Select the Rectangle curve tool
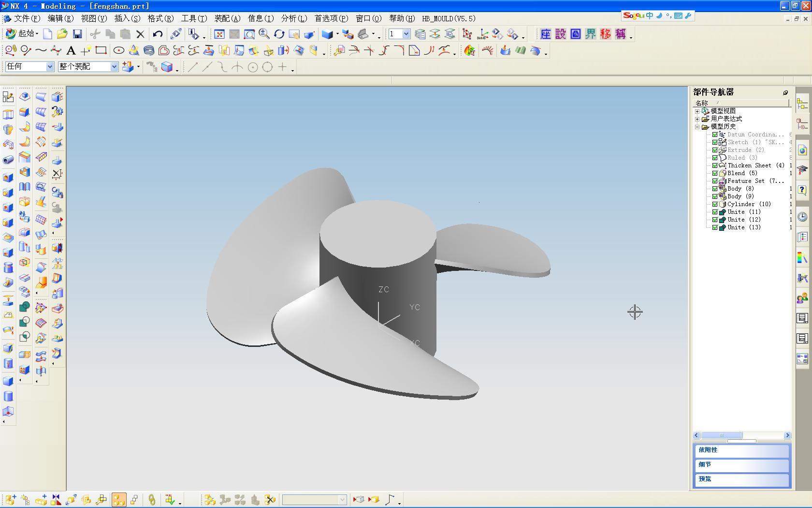Screen dimensions: 812x508 101,51
